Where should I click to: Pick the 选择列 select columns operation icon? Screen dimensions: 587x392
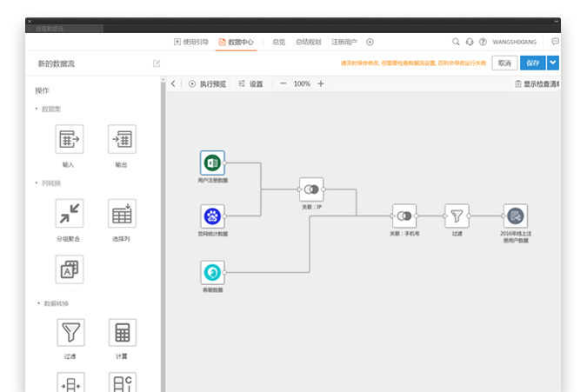[x=122, y=213]
